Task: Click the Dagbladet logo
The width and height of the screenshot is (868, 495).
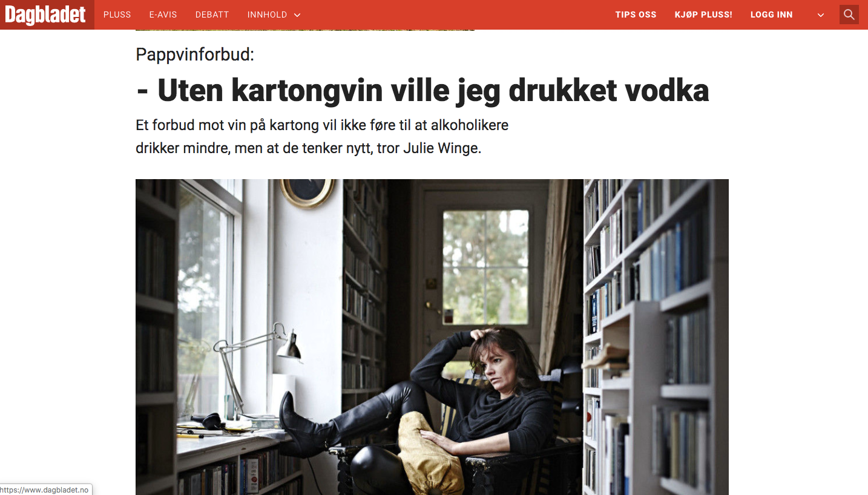Action: click(x=46, y=15)
